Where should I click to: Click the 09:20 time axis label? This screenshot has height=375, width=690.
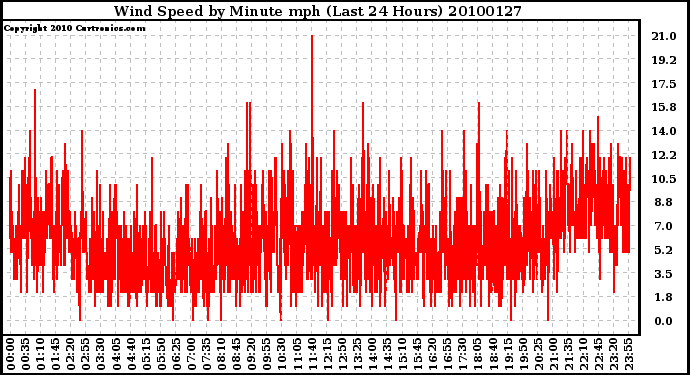(x=251, y=355)
